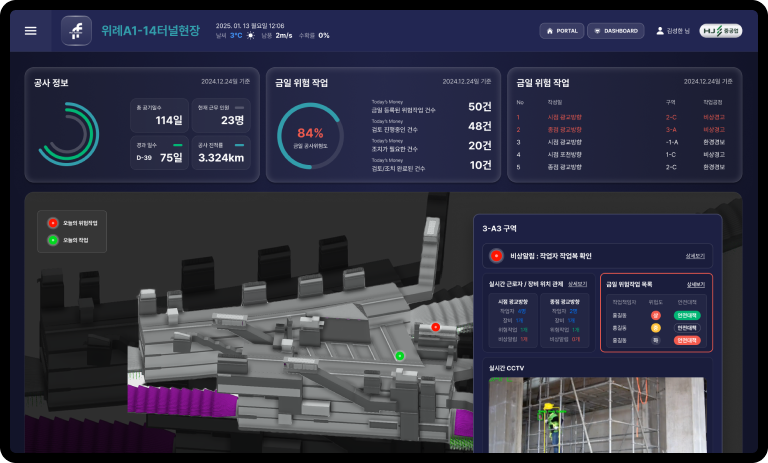Click the 0% precipitation reading
Screen dimensions: 768x463
pos(324,35)
